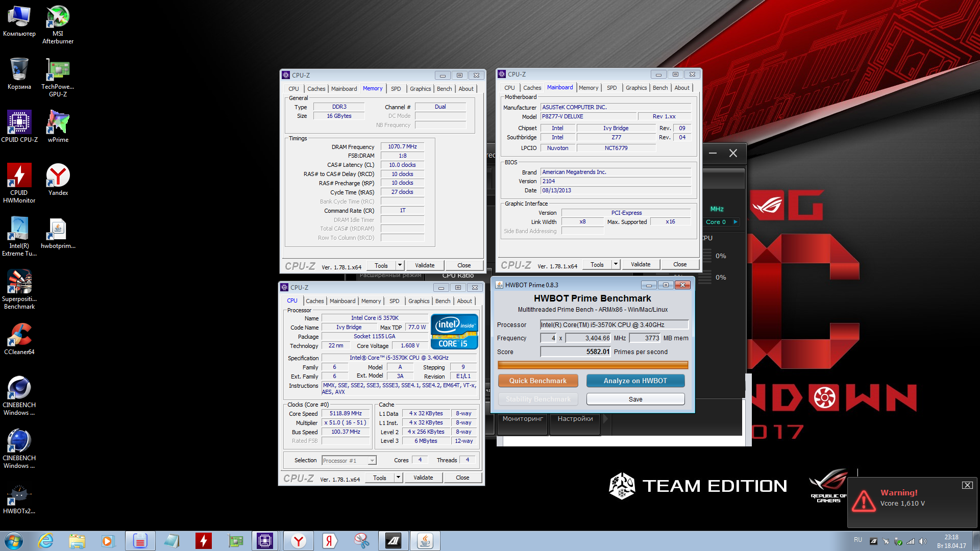Open CPUID CPU-Z desktop shortcut
The image size is (980, 551).
coord(19,127)
